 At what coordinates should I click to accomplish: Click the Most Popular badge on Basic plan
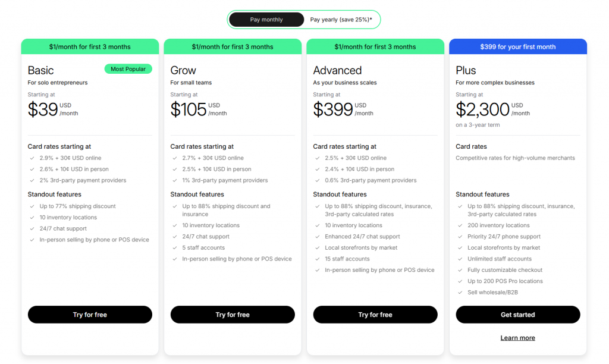point(128,68)
